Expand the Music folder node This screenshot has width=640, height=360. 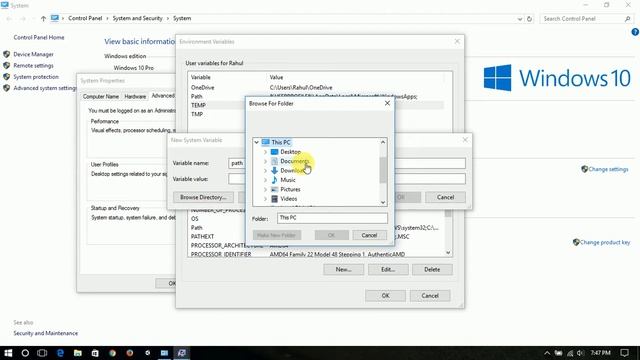[x=265, y=180]
